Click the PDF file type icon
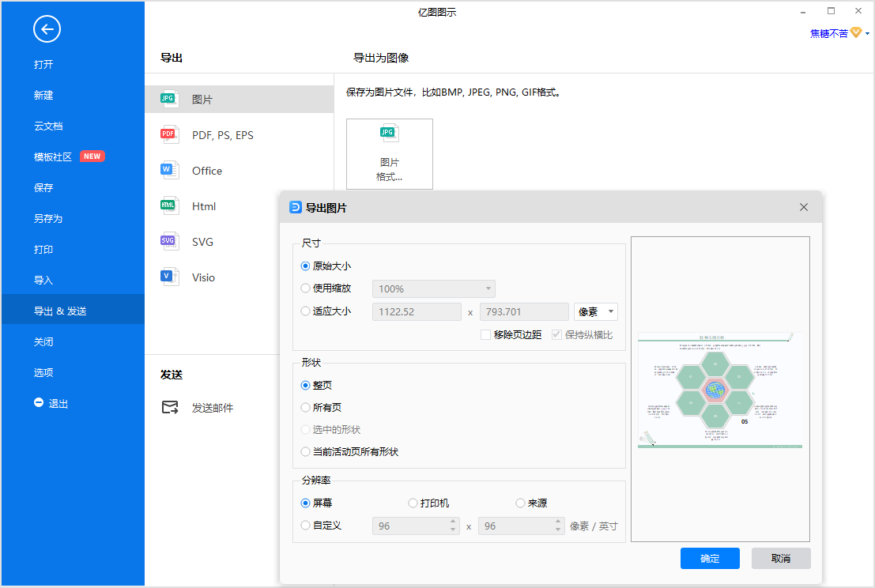 [169, 135]
